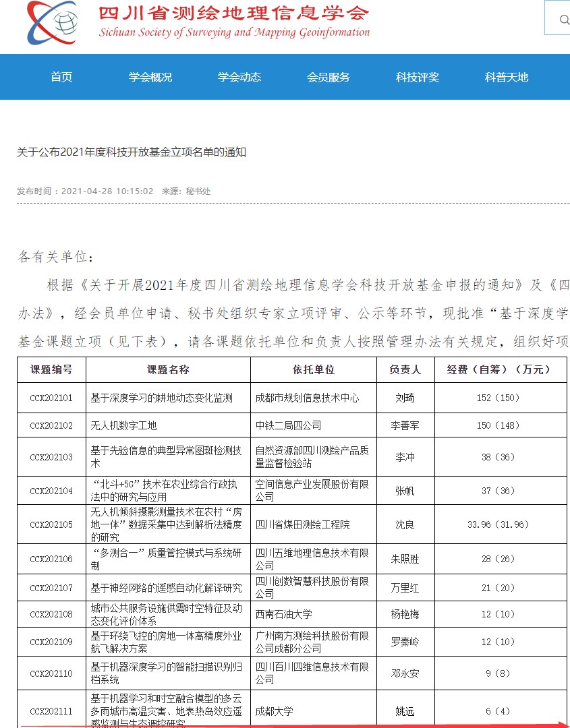The height and width of the screenshot is (728, 570).
Task: Open the 科技评奖 menu item
Action: (x=418, y=77)
